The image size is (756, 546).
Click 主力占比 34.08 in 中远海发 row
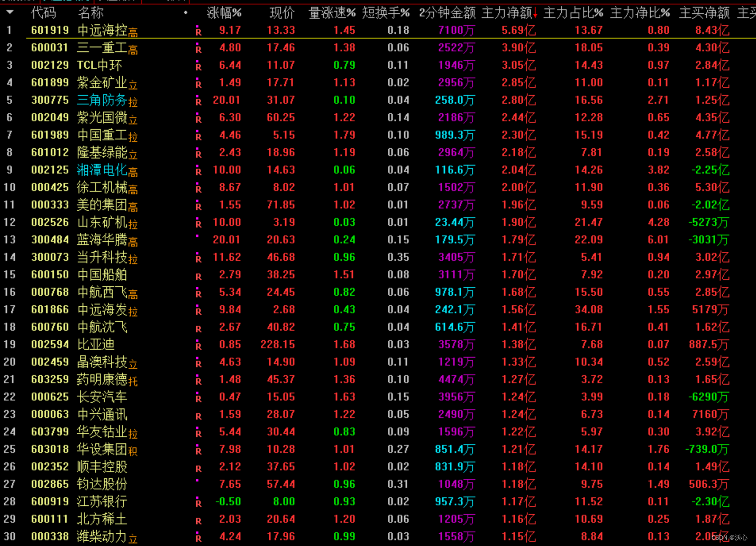(589, 310)
